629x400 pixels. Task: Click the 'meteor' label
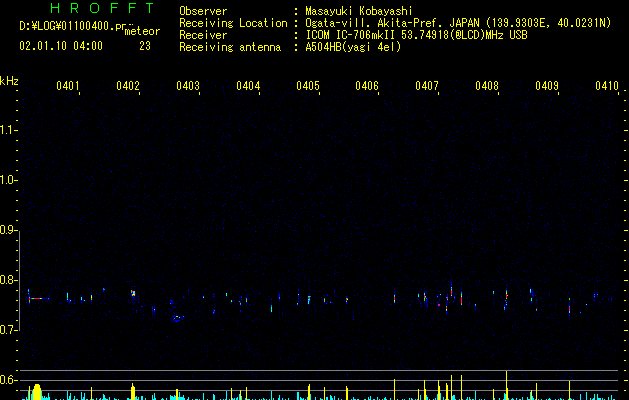point(142,31)
